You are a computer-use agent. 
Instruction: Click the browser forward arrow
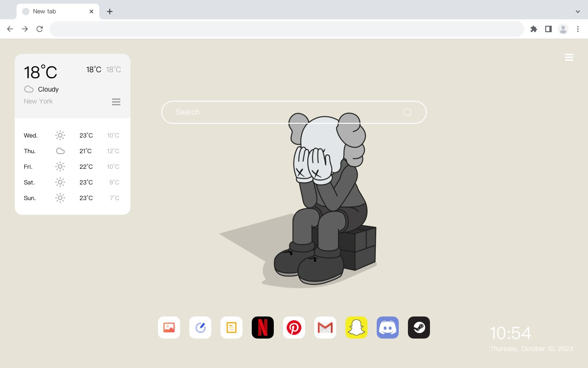click(25, 29)
